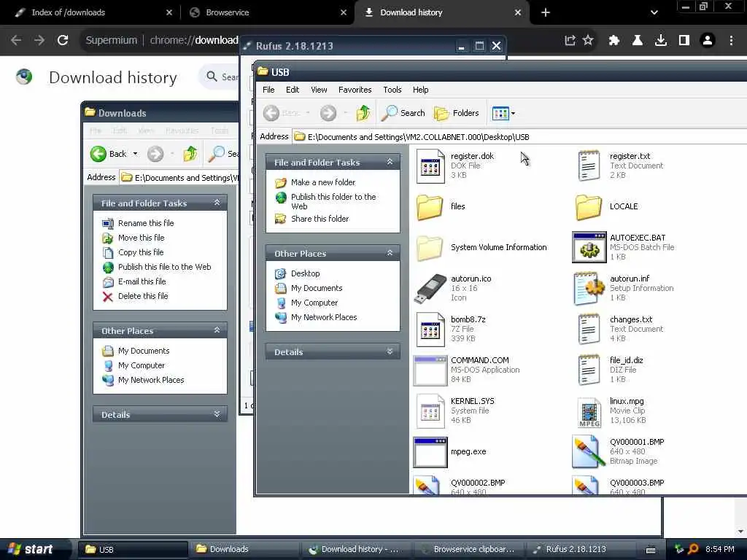Click Make a new folder link

[x=323, y=182]
